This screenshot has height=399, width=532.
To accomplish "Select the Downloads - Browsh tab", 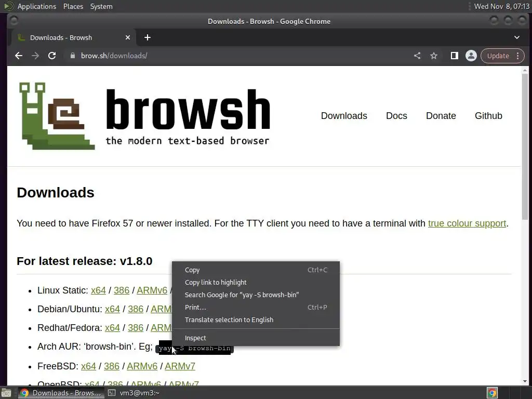I will pos(74,37).
